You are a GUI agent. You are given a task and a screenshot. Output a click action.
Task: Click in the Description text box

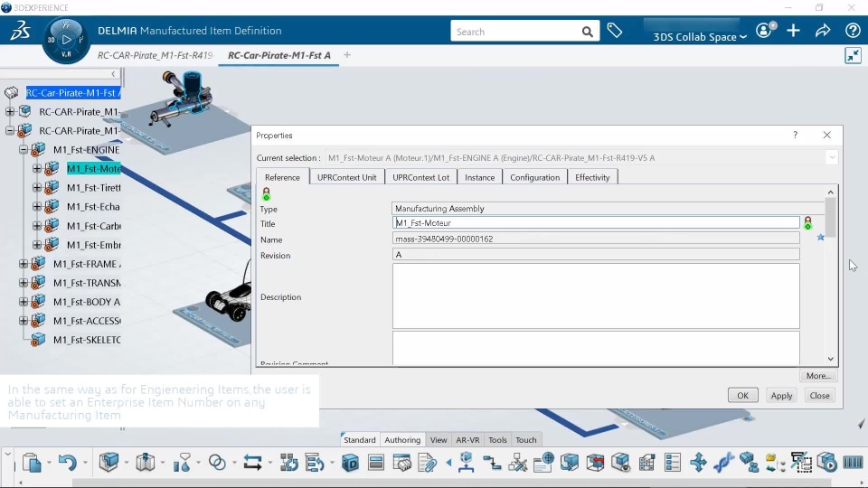coord(596,296)
